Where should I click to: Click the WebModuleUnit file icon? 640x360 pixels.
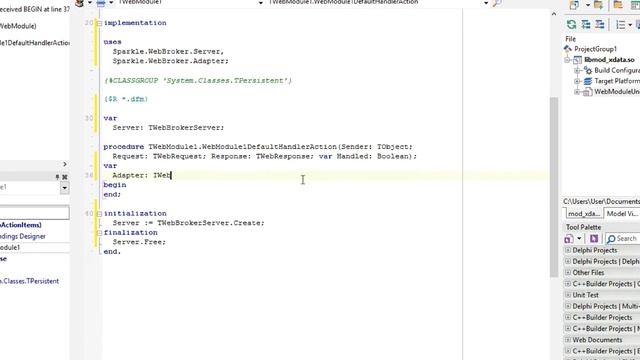pos(587,92)
